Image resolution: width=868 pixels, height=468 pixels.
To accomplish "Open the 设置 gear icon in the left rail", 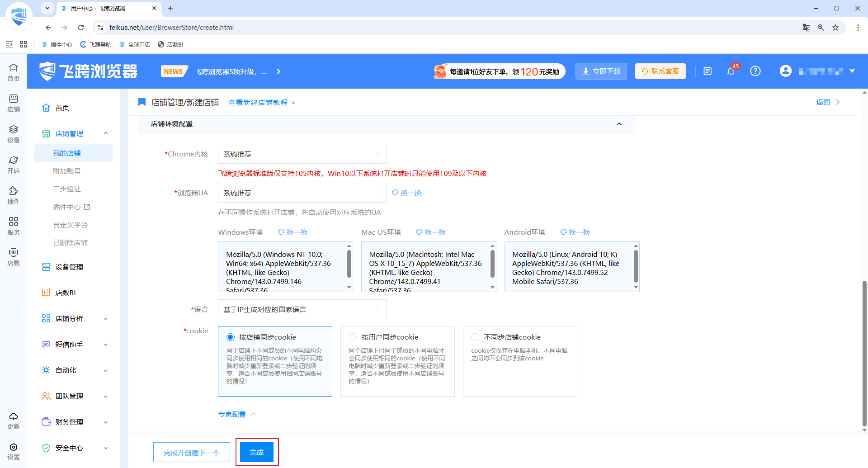I will coord(14,451).
